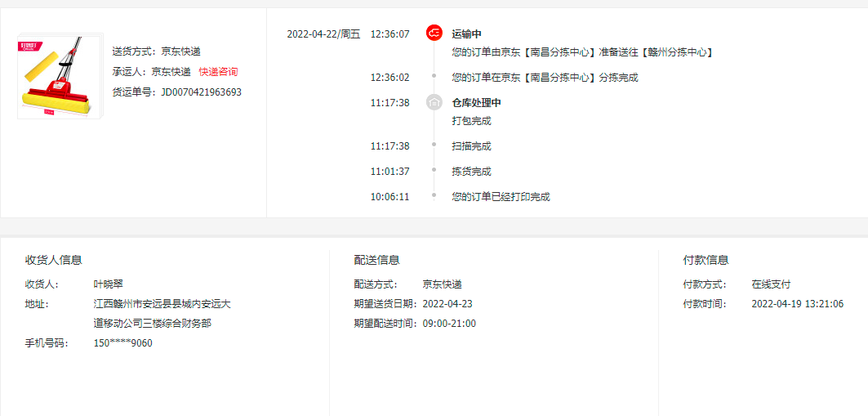Click payment time 2022-04-19 13:21:06

(798, 304)
